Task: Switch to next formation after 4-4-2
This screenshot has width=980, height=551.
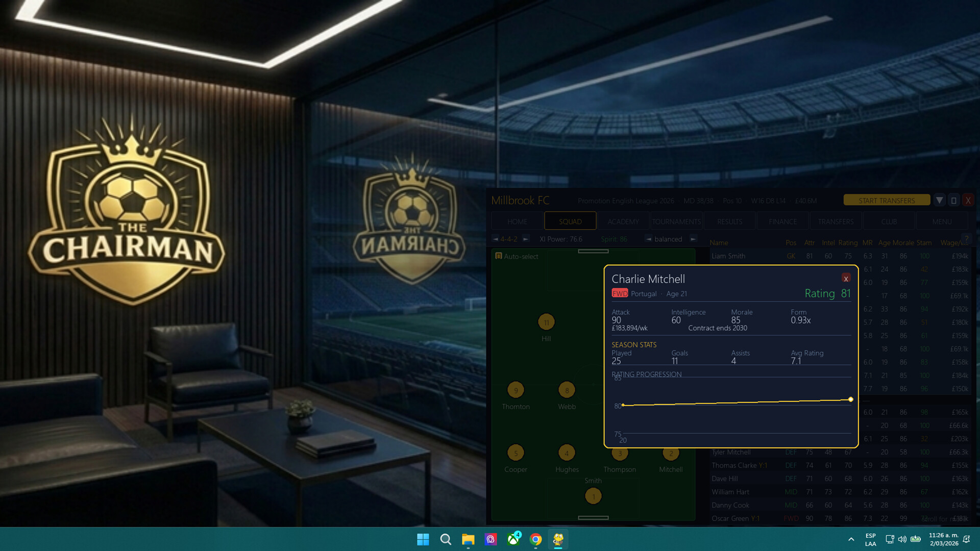Action: [x=526, y=239]
